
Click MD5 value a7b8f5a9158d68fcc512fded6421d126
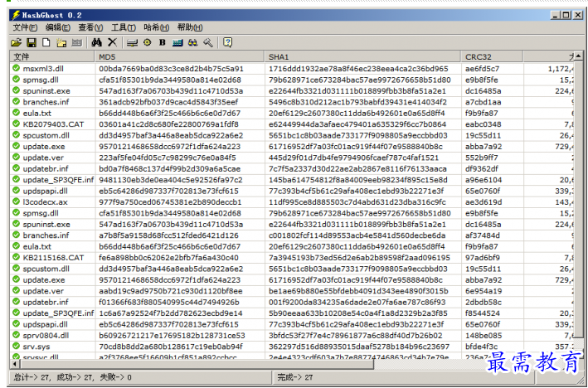(168, 235)
